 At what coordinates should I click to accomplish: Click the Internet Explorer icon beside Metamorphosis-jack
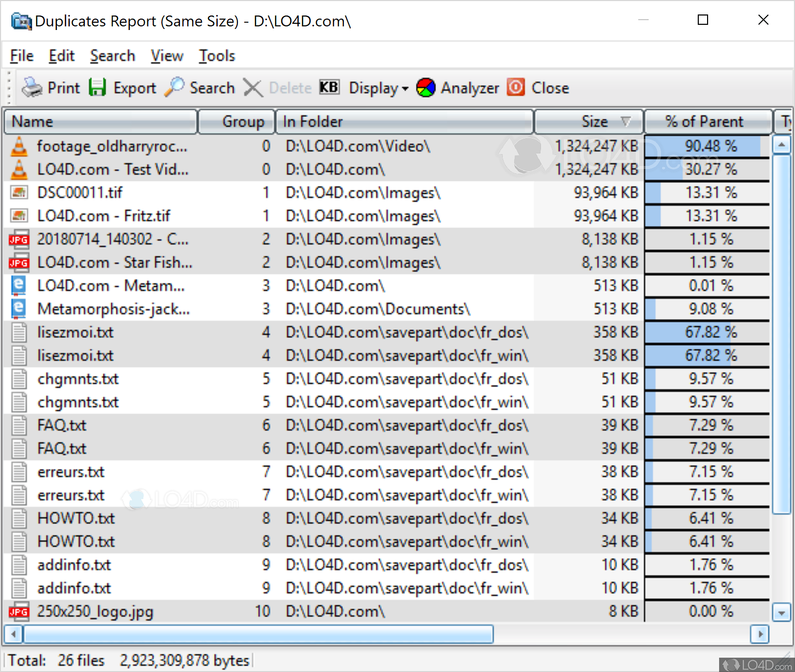(x=19, y=308)
